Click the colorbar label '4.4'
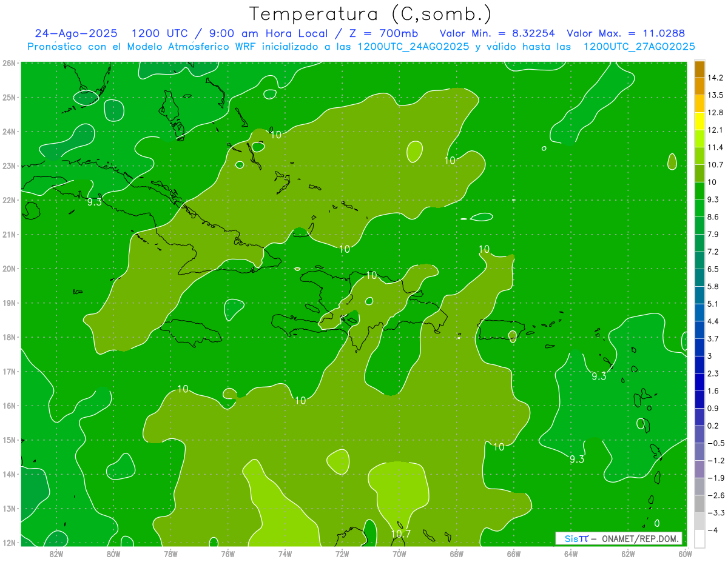The width and height of the screenshot is (728, 562). pos(713,321)
